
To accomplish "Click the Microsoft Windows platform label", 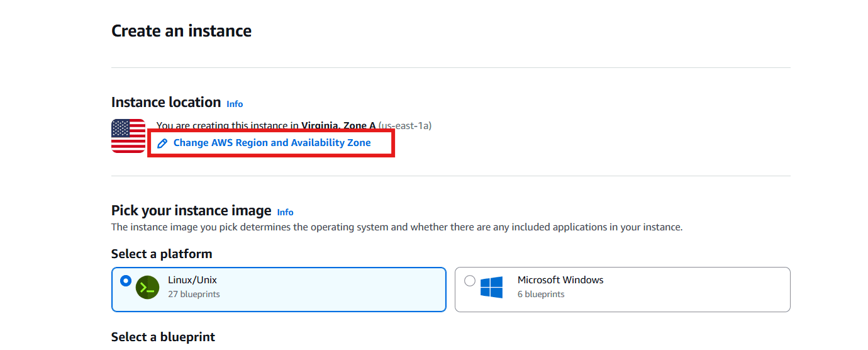I will point(560,280).
